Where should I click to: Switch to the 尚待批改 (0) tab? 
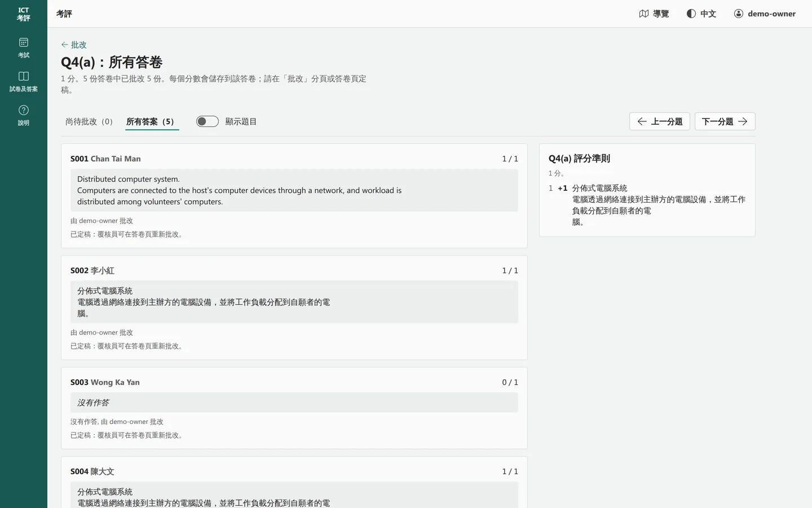(89, 121)
